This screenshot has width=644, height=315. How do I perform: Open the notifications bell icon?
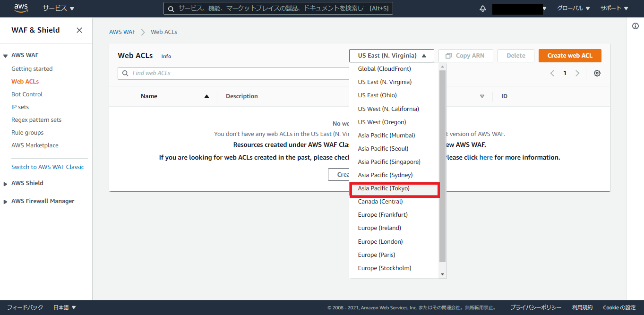483,9
